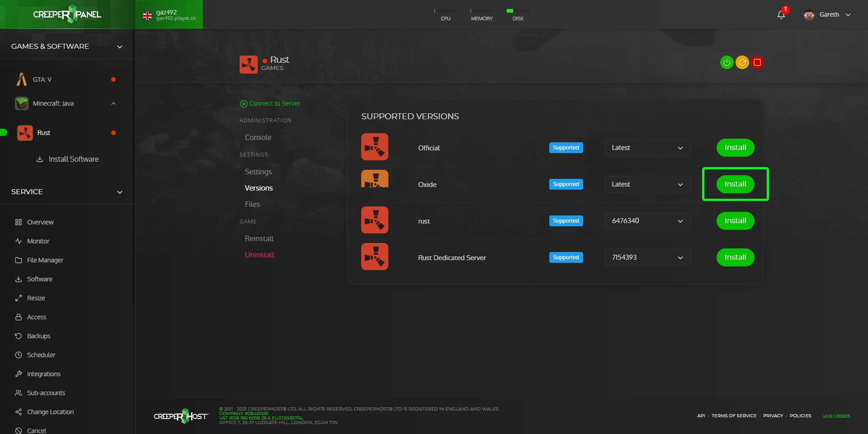The image size is (868, 434).
Task: Click the Cancel service icon
Action: pos(19,431)
